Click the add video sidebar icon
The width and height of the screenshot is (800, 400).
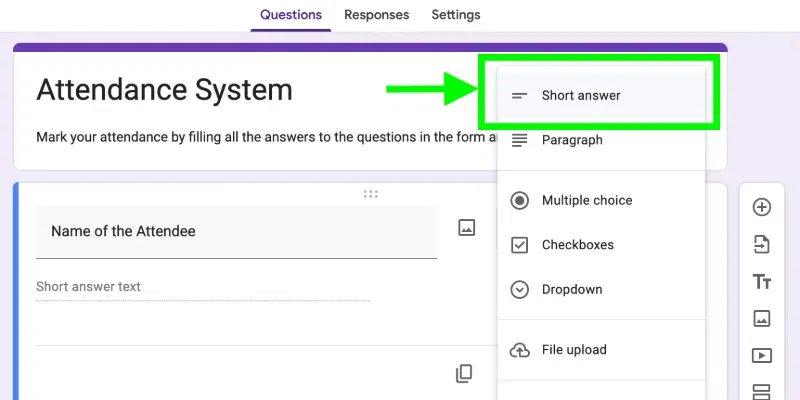click(x=762, y=355)
